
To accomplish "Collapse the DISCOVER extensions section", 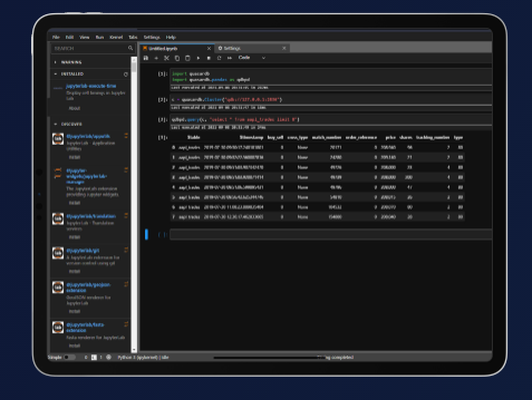I will click(x=55, y=124).
